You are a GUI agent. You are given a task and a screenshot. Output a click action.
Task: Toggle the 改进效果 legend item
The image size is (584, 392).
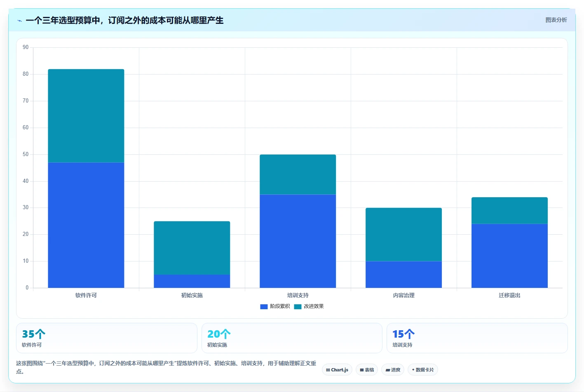point(309,306)
